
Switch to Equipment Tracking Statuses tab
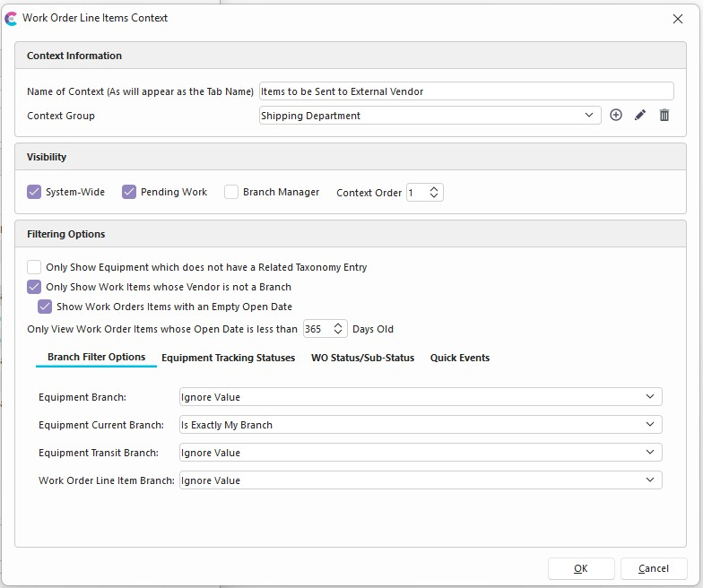tap(228, 358)
